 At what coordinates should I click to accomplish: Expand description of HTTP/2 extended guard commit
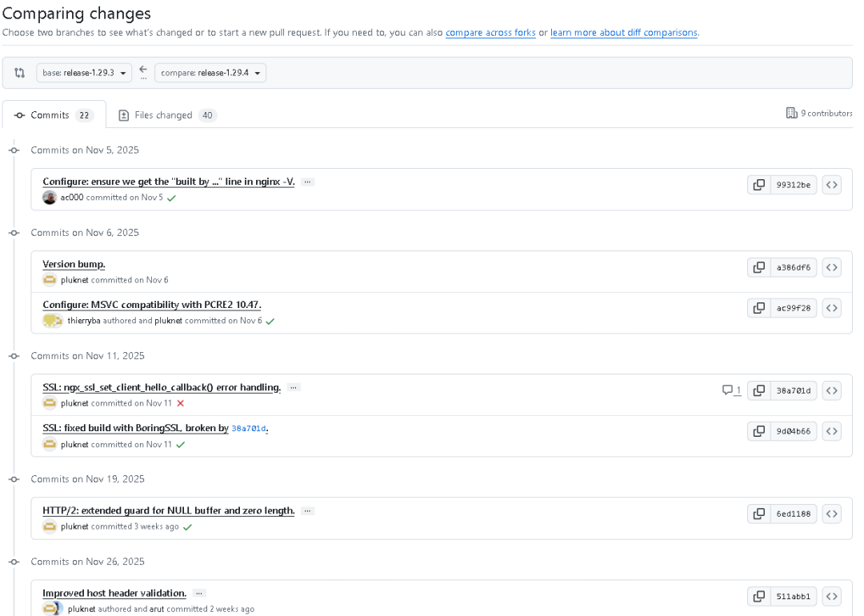click(307, 510)
